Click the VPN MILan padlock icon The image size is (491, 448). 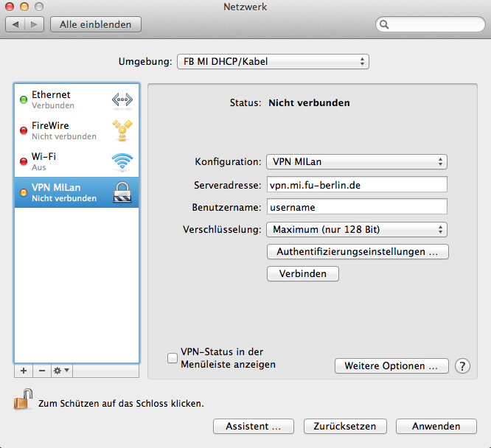click(x=122, y=192)
